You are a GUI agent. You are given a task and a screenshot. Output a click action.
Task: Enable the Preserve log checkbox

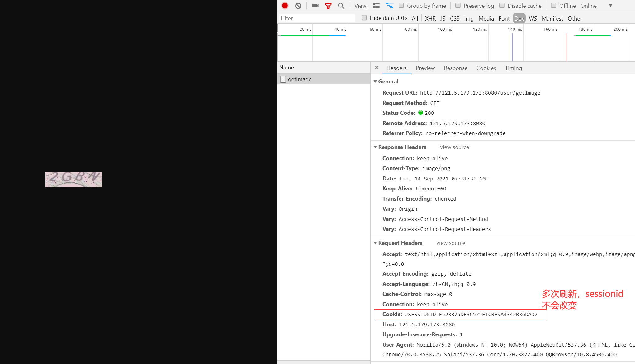458,6
